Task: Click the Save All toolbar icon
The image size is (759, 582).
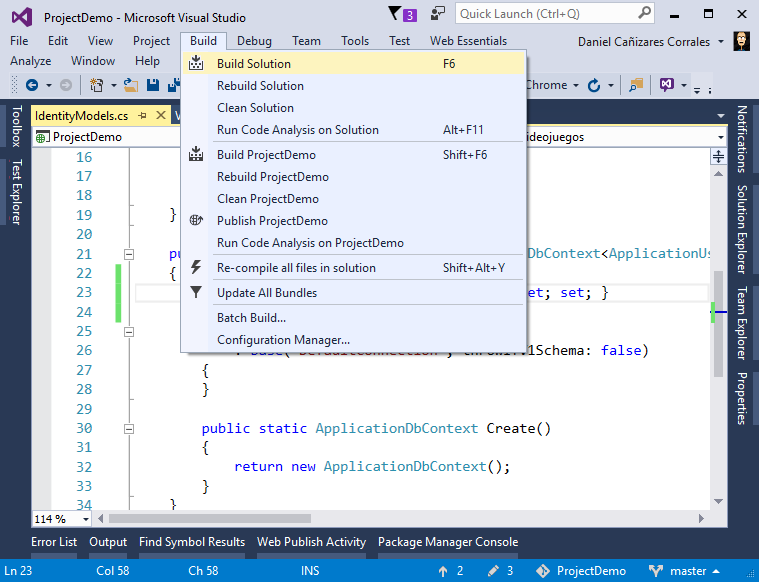Action: pos(174,85)
